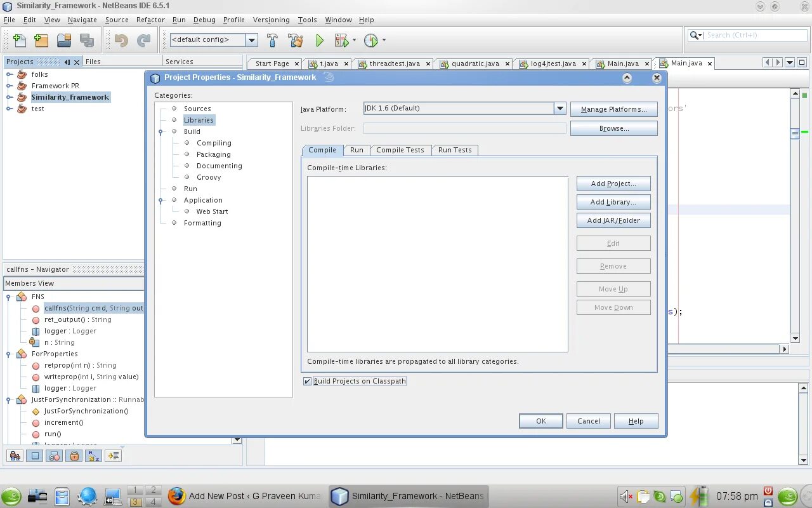Toggle the Show Static Members navigator filter
The width and height of the screenshot is (812, 508).
(55, 455)
